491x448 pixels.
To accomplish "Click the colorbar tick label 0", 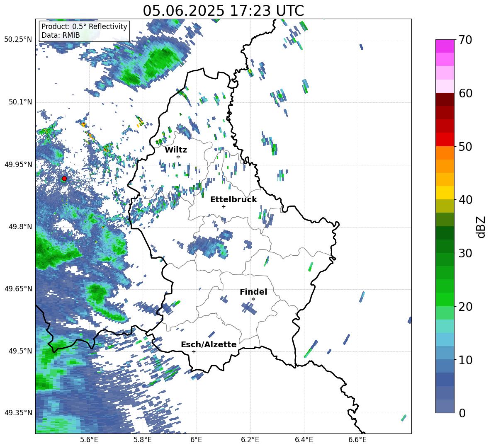I will [x=462, y=413].
